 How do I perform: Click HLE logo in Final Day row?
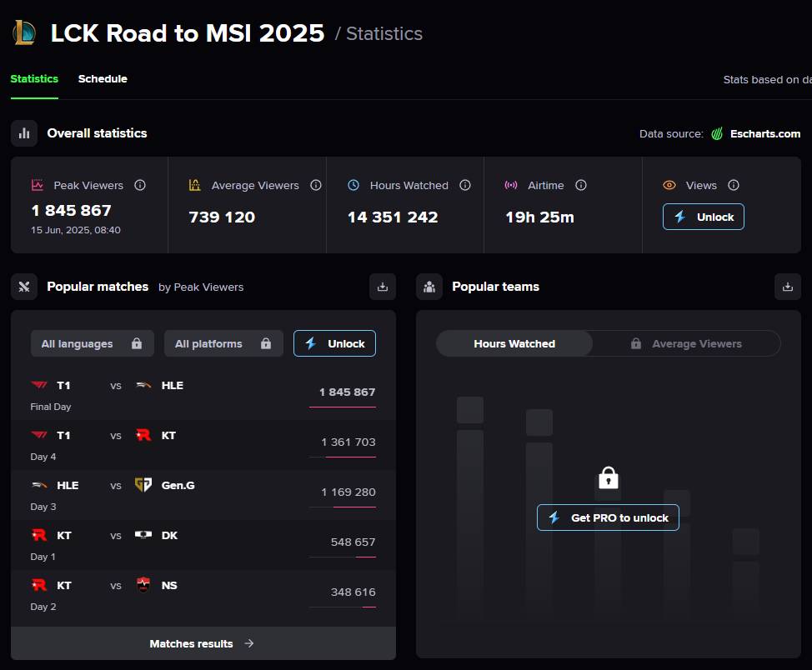pyautogui.click(x=143, y=385)
